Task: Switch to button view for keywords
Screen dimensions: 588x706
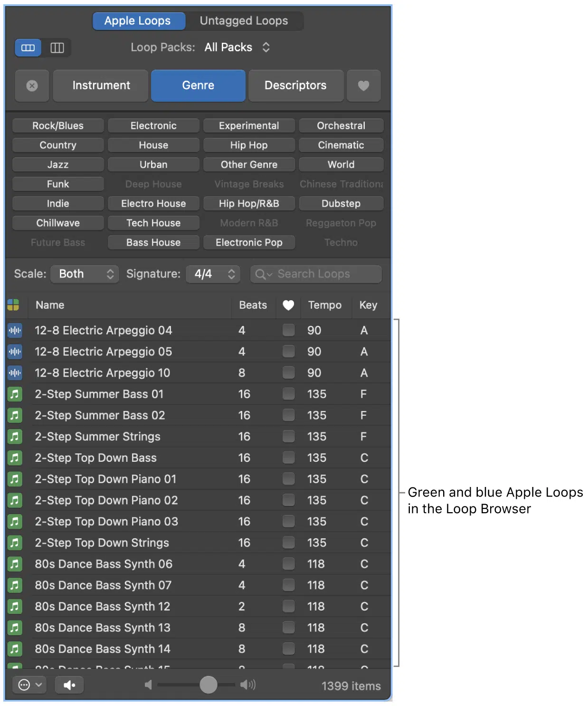Action: coord(28,48)
